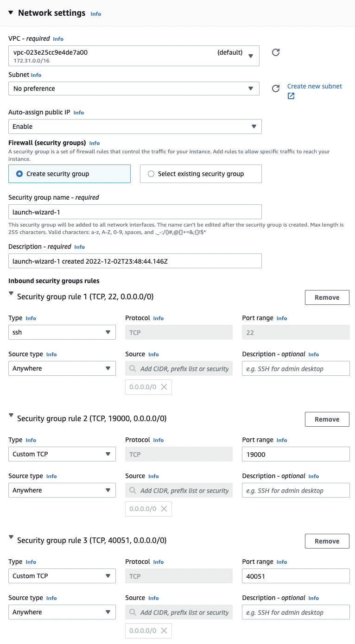Open the Auto-assign public IP dropdown
Viewport: 355px width, 644px height.
pos(135,126)
